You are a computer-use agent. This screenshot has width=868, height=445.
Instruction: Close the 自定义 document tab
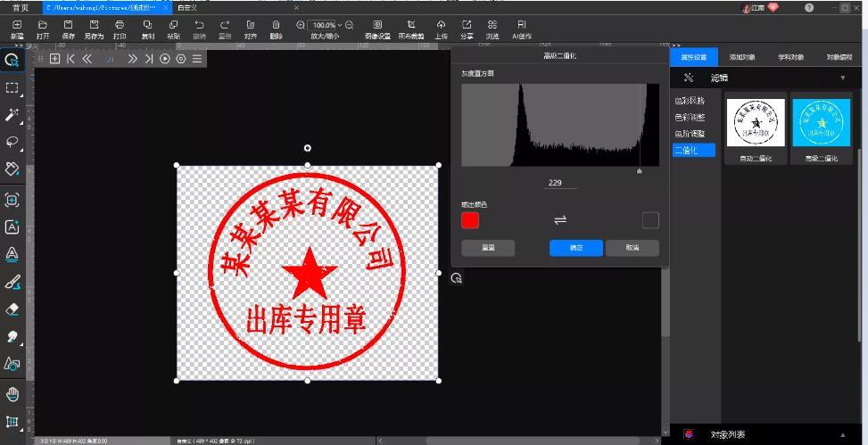[296, 8]
